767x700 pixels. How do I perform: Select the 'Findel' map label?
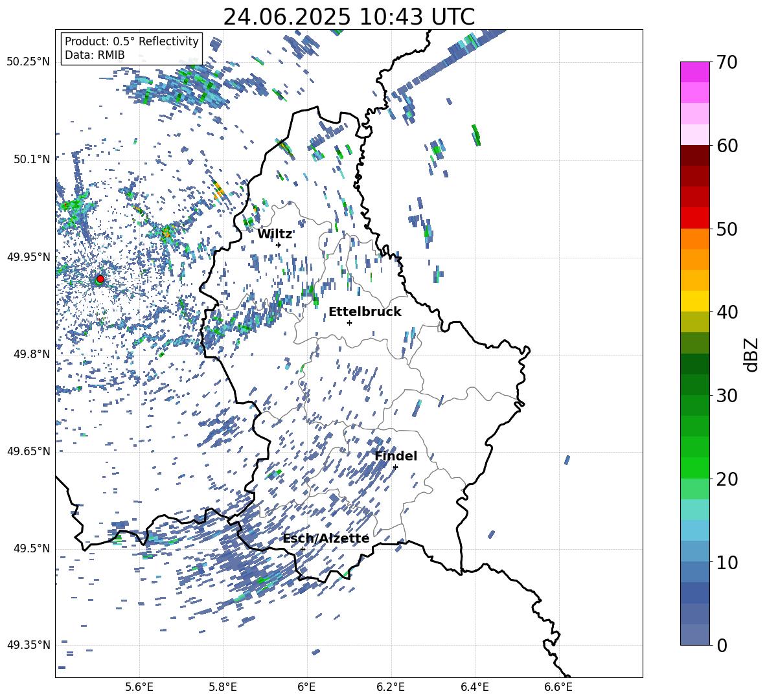(396, 456)
